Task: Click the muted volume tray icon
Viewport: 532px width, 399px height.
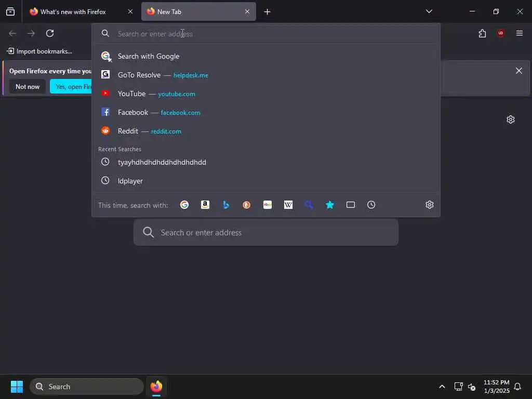Action: click(x=472, y=387)
